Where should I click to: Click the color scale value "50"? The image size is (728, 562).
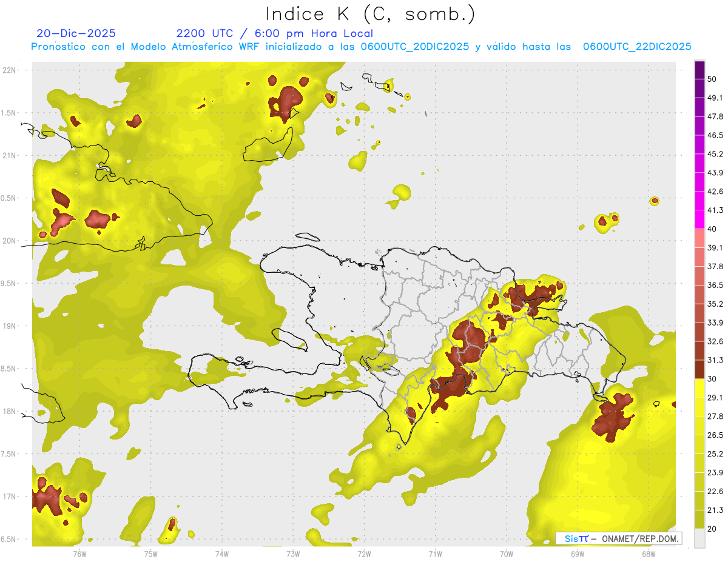point(712,79)
